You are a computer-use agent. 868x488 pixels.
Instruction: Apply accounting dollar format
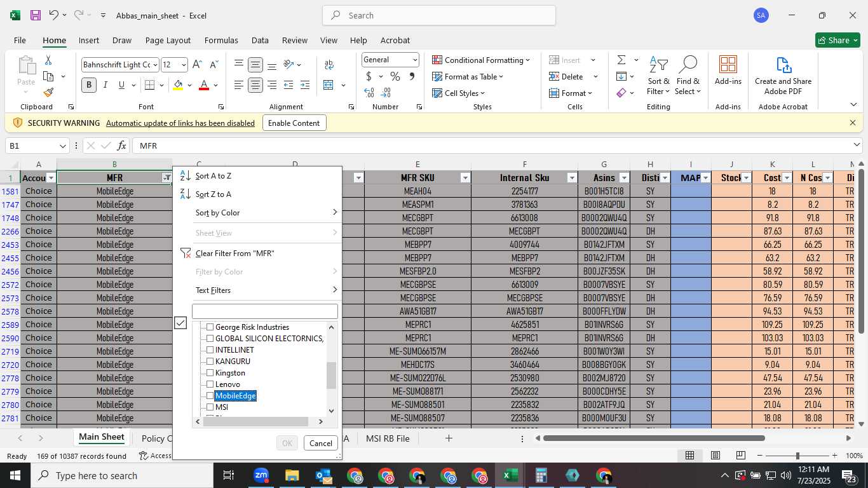click(x=369, y=76)
